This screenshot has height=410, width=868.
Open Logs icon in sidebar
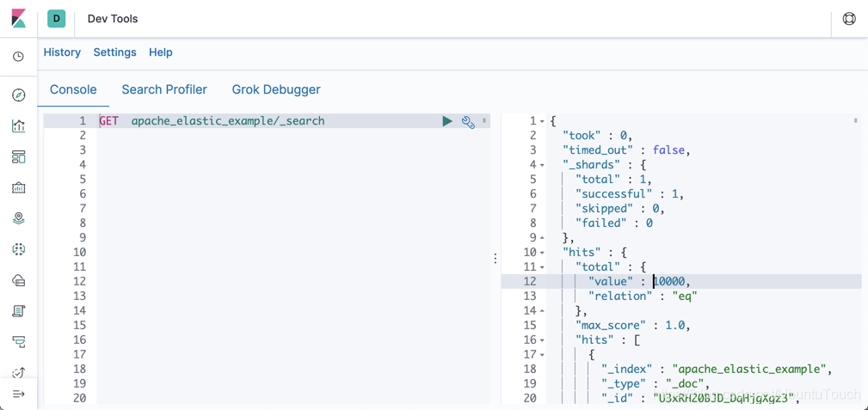[19, 311]
